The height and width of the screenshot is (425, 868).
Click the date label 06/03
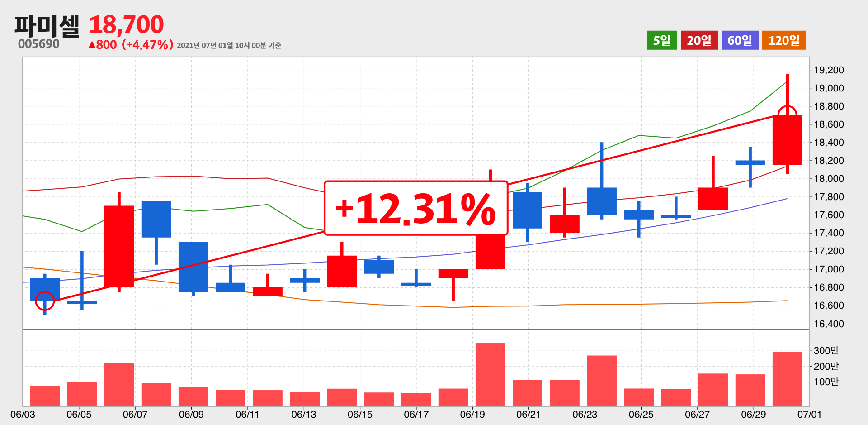23,415
